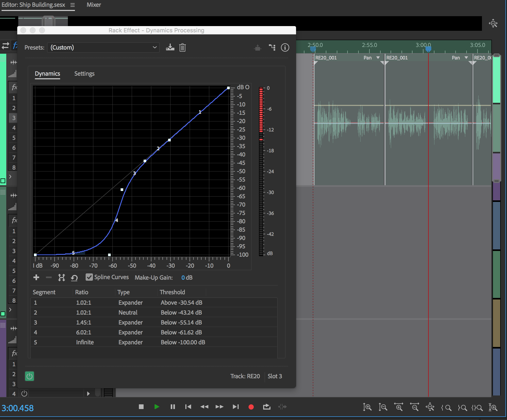507x420 pixels.
Task: Delete the selected preset
Action: [182, 47]
